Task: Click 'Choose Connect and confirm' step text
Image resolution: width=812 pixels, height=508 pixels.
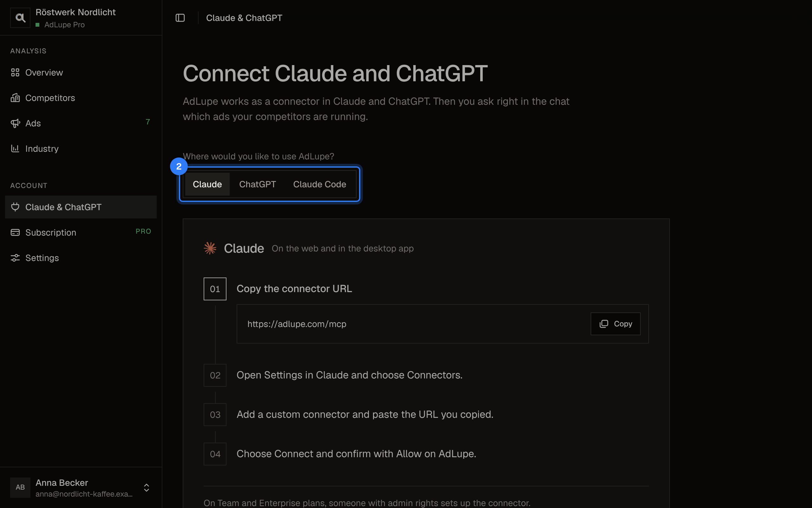Action: [356, 454]
